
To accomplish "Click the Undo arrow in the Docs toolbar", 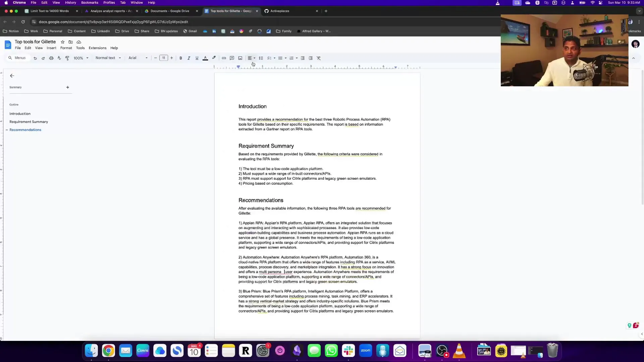I will click(35, 58).
